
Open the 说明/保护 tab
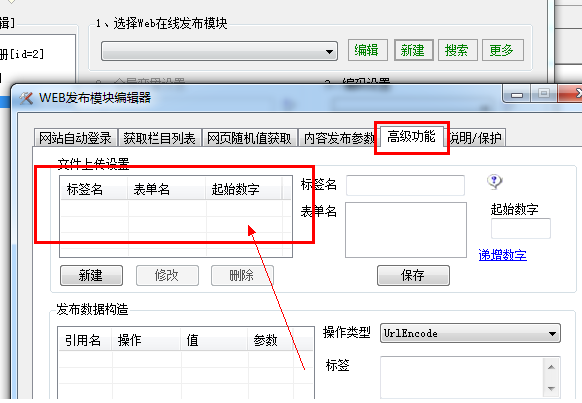475,138
